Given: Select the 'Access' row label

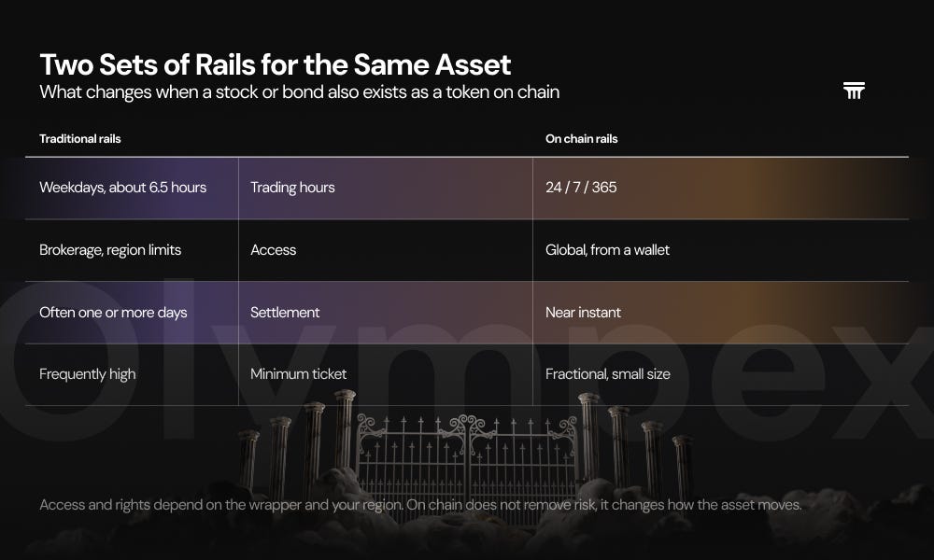Looking at the screenshot, I should 273,250.
